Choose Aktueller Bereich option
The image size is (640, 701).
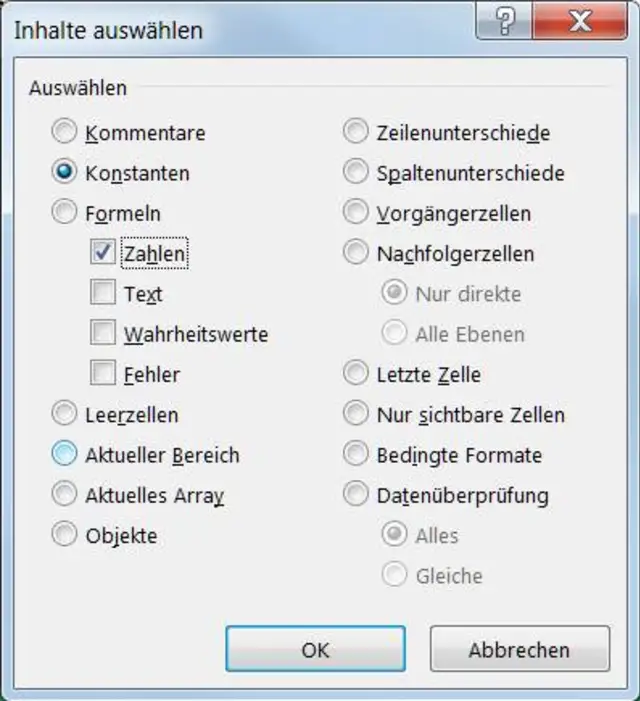tap(65, 454)
